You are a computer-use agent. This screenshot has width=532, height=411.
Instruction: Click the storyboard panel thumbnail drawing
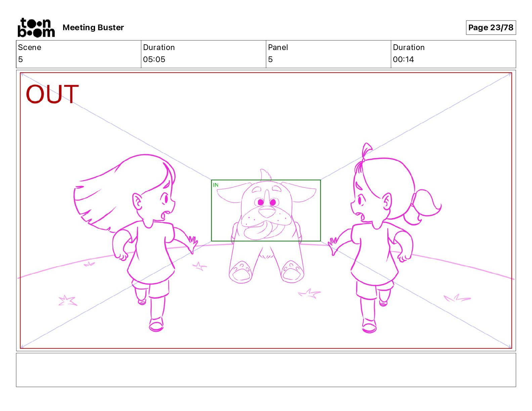coord(266,211)
